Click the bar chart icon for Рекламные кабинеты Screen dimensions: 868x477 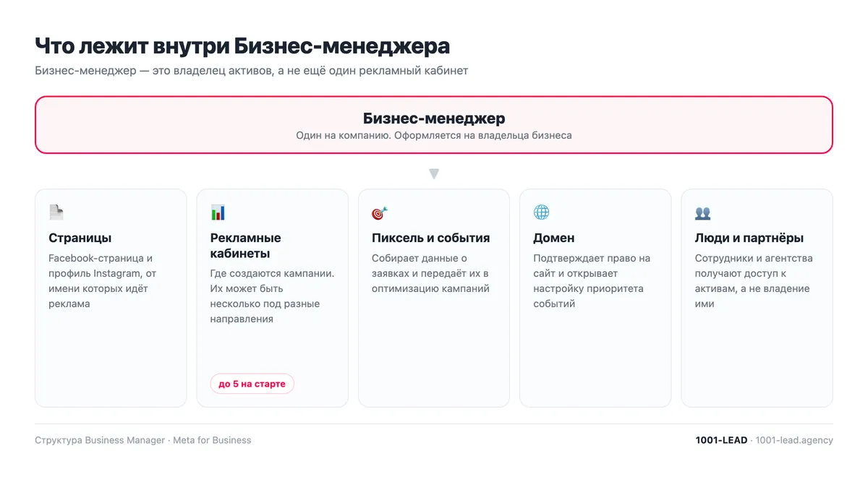[x=218, y=212]
